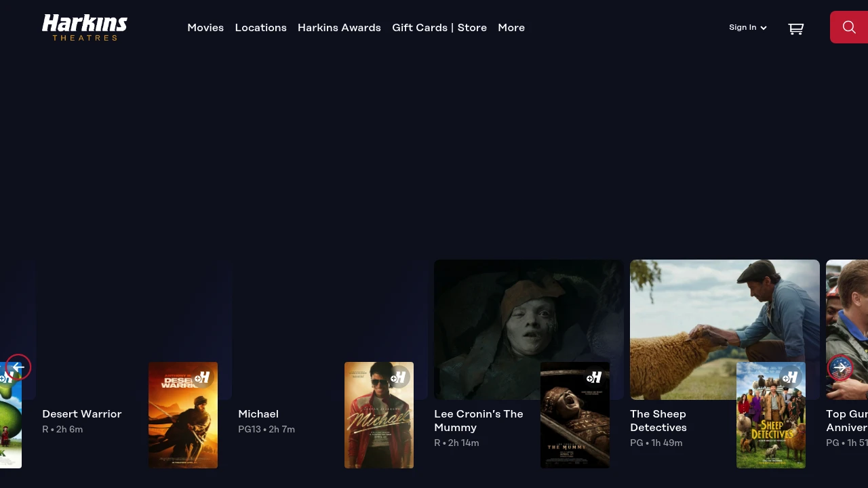The image size is (868, 488).
Task: Open the shopping cart icon
Action: (x=796, y=28)
